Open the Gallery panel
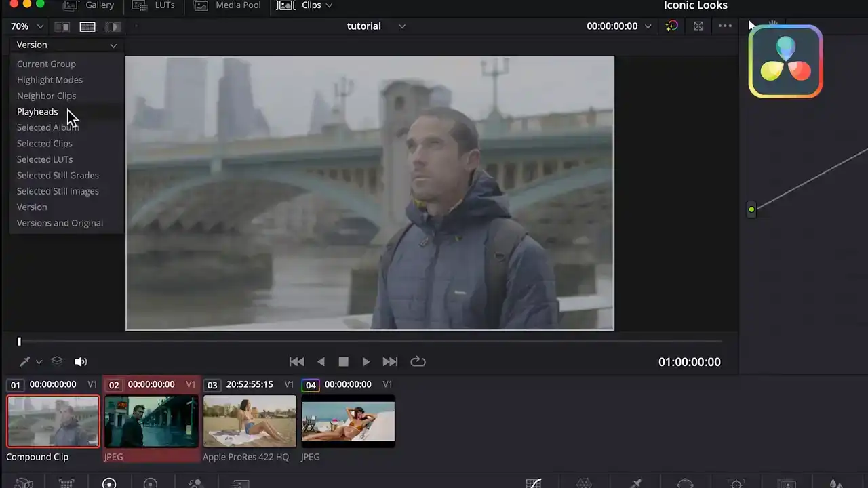 coord(89,5)
